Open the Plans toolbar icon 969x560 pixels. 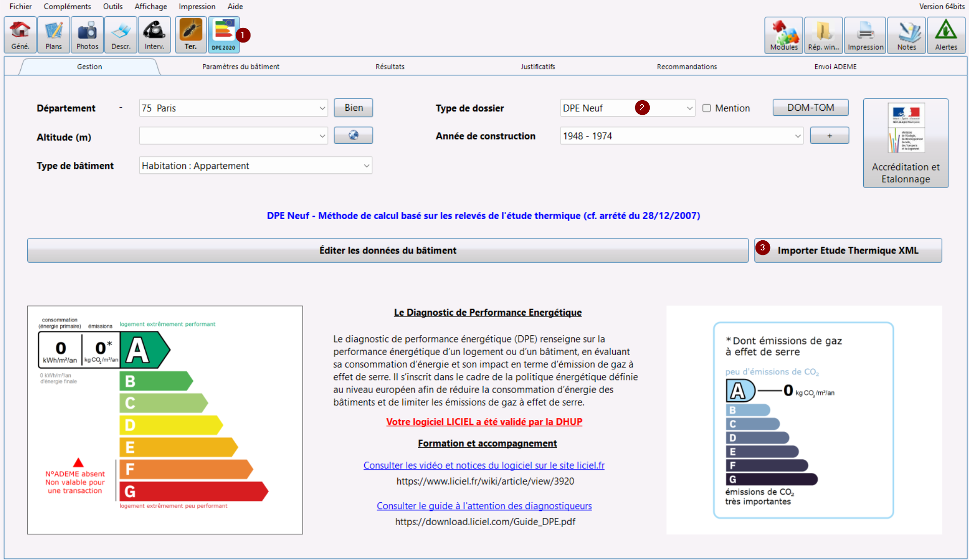[54, 34]
